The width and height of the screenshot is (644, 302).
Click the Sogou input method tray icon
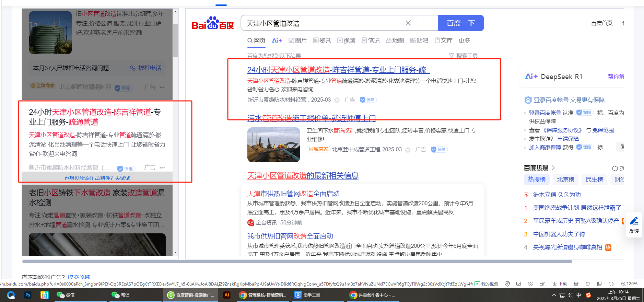click(588, 295)
